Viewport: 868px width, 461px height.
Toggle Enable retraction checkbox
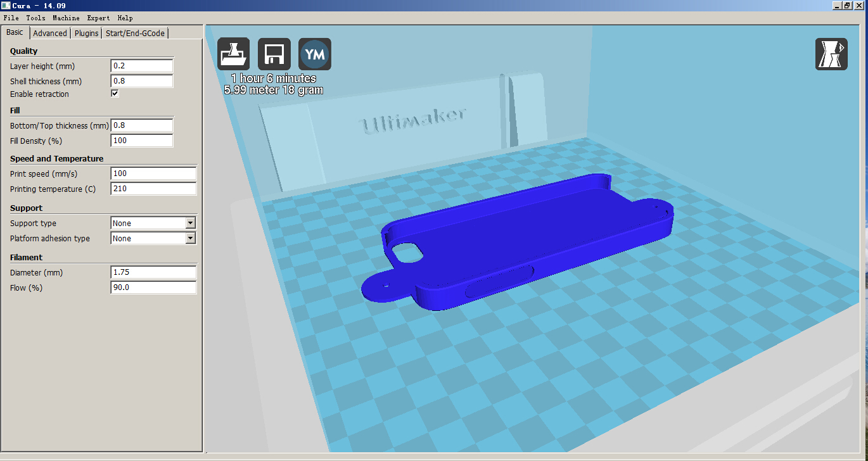pos(115,94)
